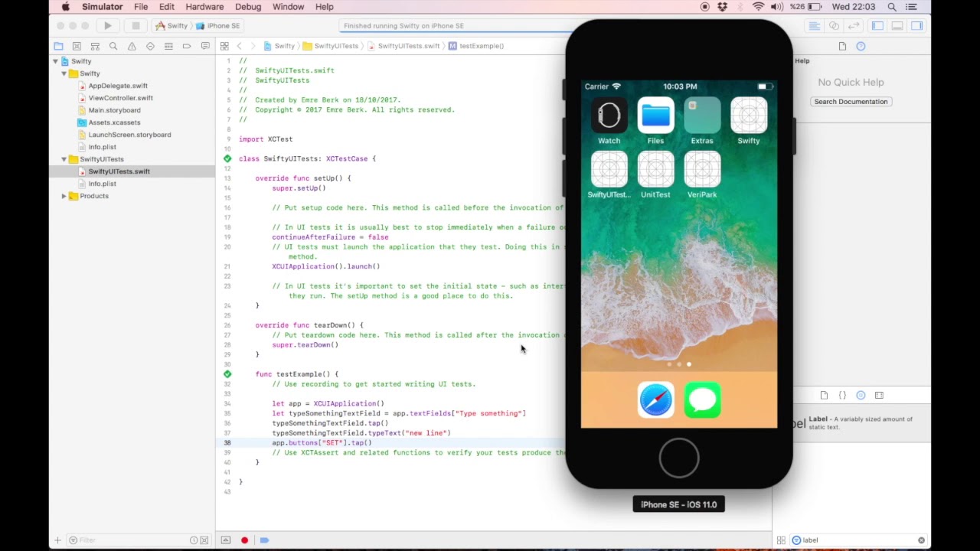Launch the VeriPark app on simulator
980x551 pixels.
tap(702, 169)
